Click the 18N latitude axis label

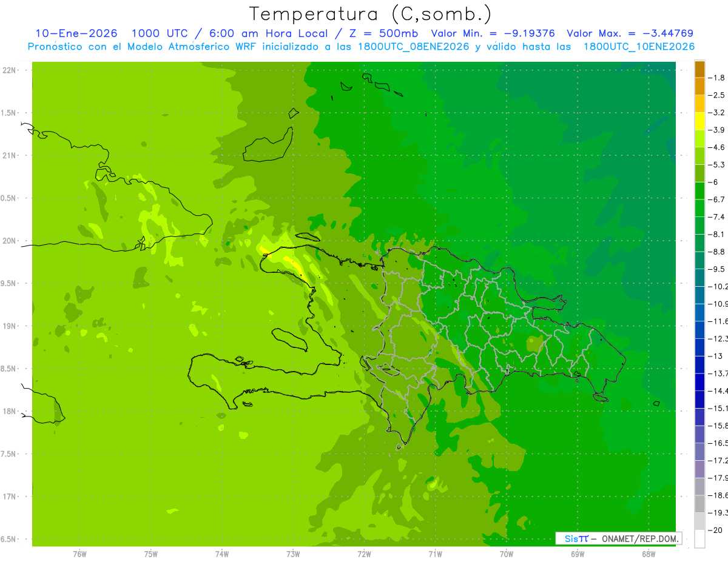(x=9, y=412)
